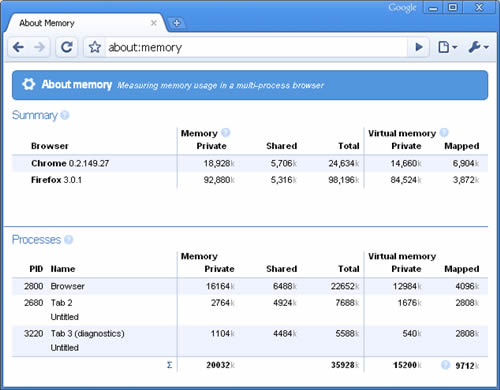Open the wrench tools menu

pos(478,47)
